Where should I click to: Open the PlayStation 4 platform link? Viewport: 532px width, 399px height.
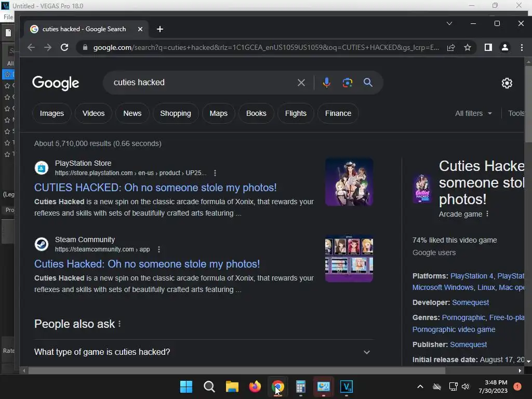(x=472, y=276)
